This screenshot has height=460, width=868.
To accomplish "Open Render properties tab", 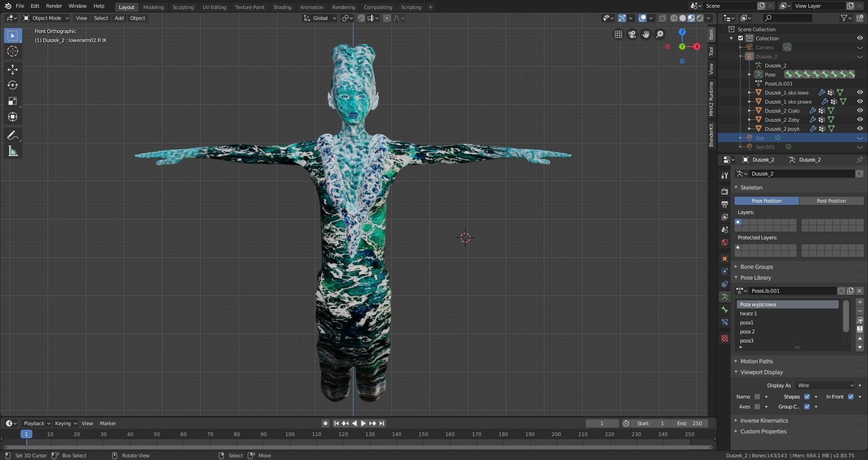I will click(725, 192).
